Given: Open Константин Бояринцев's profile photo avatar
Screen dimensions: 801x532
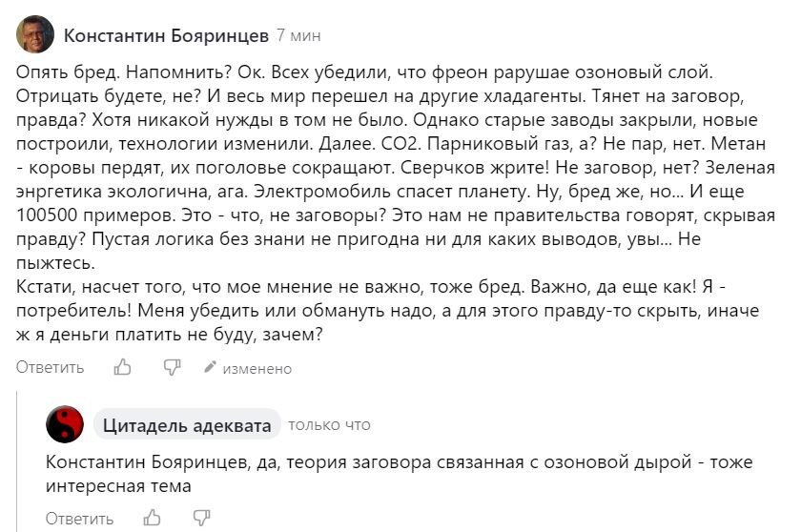Looking at the screenshot, I should (35, 34).
